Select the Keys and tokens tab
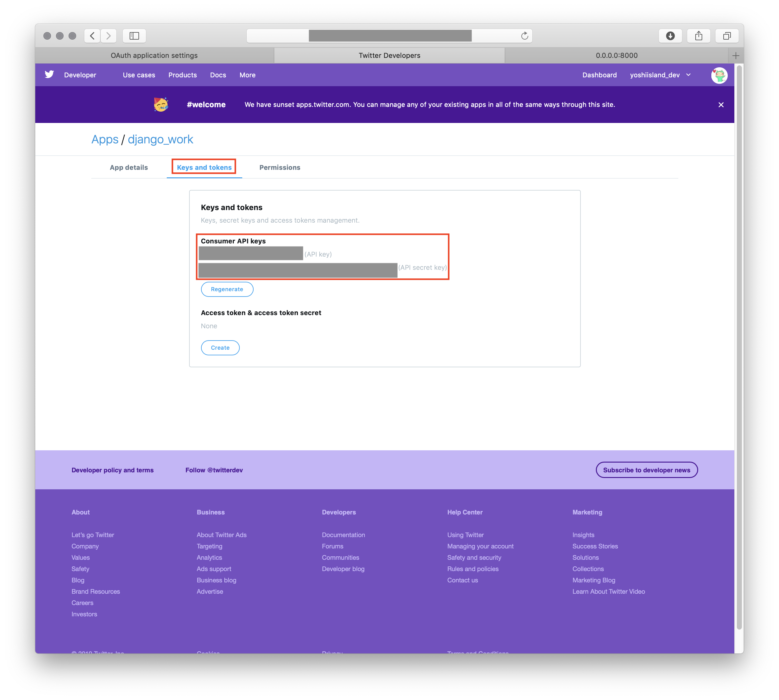Screen dimensions: 779x700 tap(205, 167)
